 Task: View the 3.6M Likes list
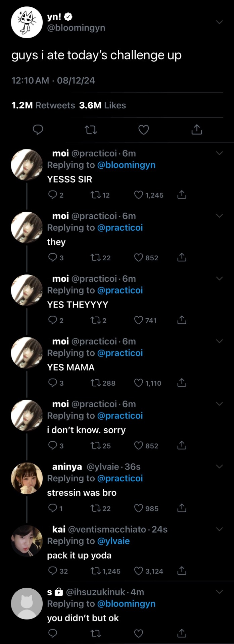(x=102, y=105)
